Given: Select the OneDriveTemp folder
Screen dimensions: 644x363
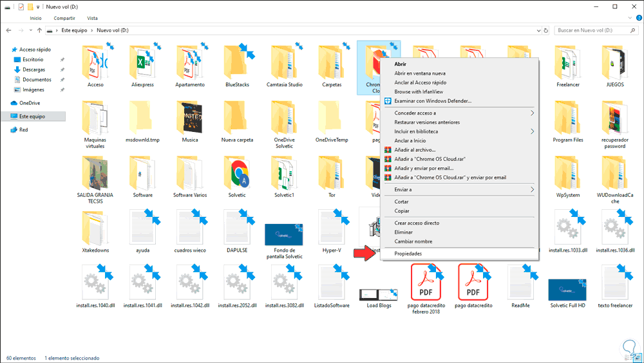Looking at the screenshot, I should (x=332, y=118).
